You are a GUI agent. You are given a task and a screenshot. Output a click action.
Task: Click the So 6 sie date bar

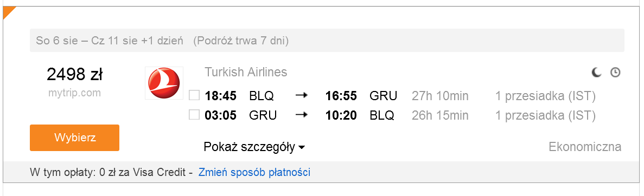click(327, 40)
